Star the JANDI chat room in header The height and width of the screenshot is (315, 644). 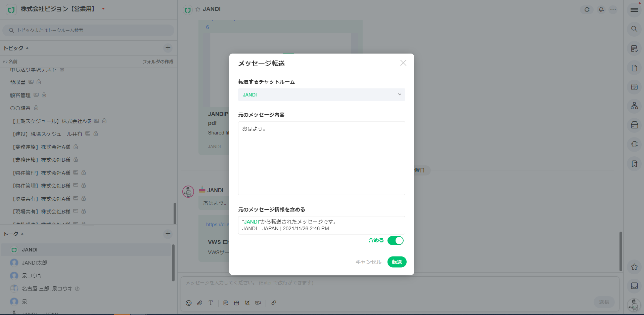pyautogui.click(x=198, y=9)
